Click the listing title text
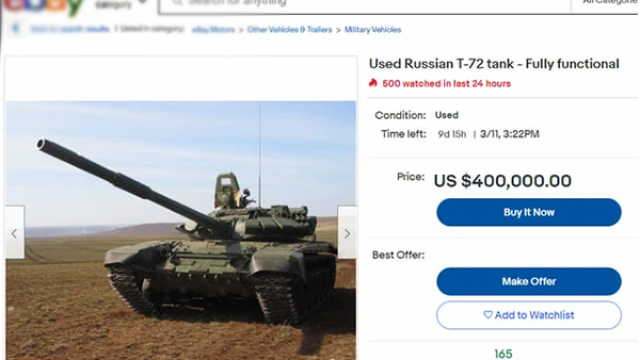The width and height of the screenshot is (640, 360). click(x=494, y=64)
